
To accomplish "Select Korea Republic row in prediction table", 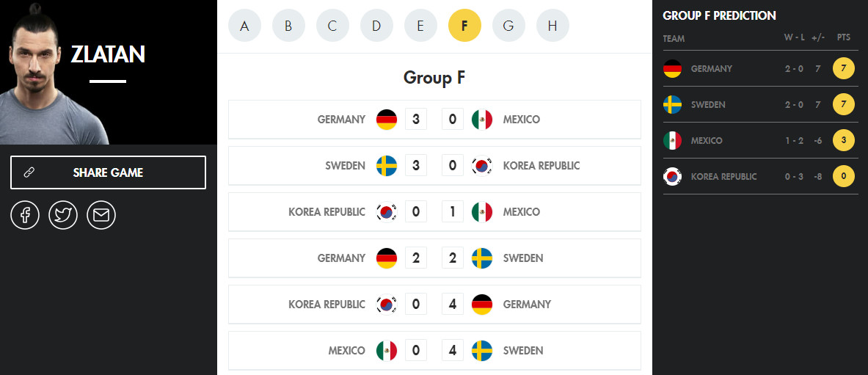I will click(x=760, y=177).
